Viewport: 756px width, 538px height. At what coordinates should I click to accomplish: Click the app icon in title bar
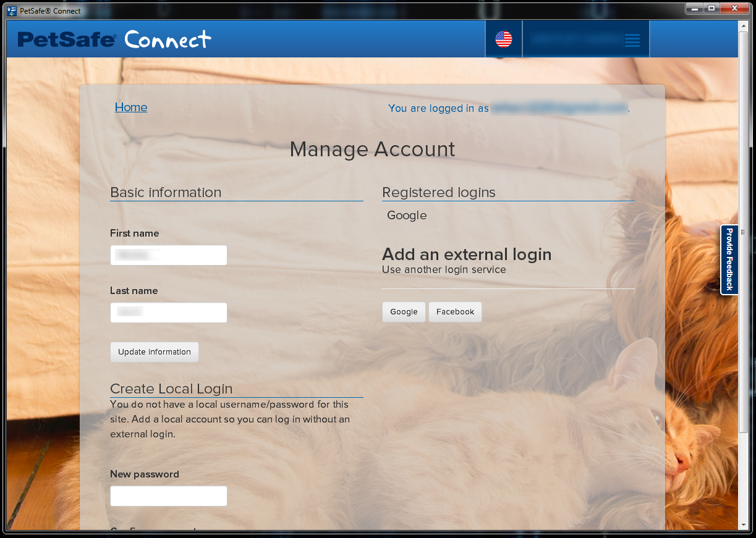pos(12,11)
